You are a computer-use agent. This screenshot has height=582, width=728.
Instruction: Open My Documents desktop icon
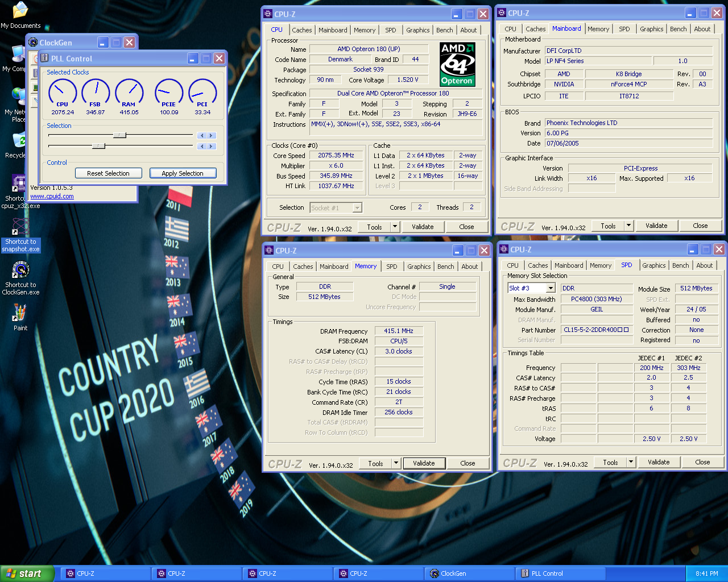tap(20, 15)
